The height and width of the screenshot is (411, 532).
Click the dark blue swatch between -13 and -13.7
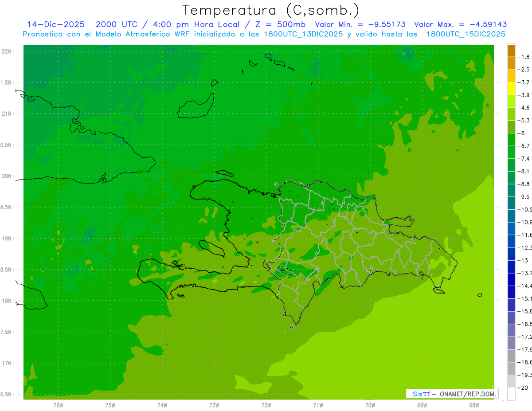[x=511, y=267]
